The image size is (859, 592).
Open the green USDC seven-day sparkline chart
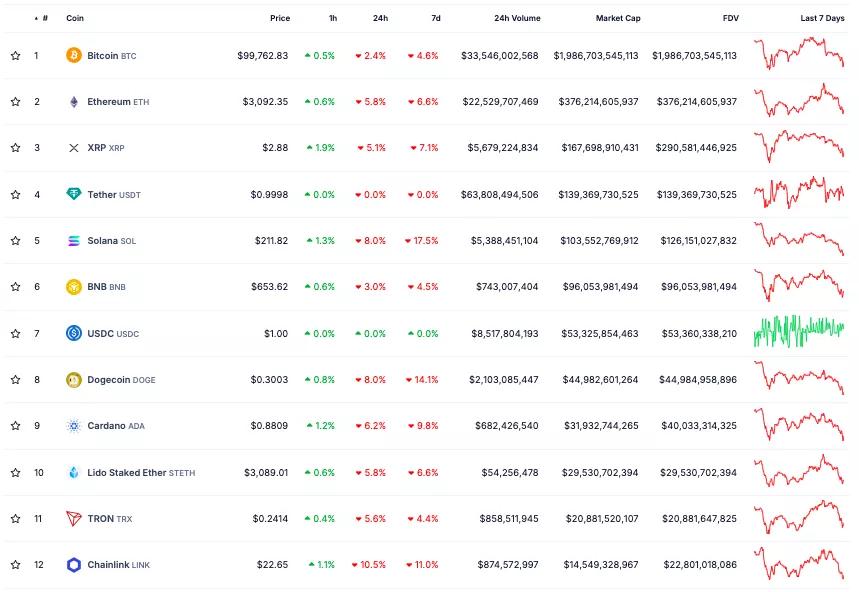[x=799, y=331]
